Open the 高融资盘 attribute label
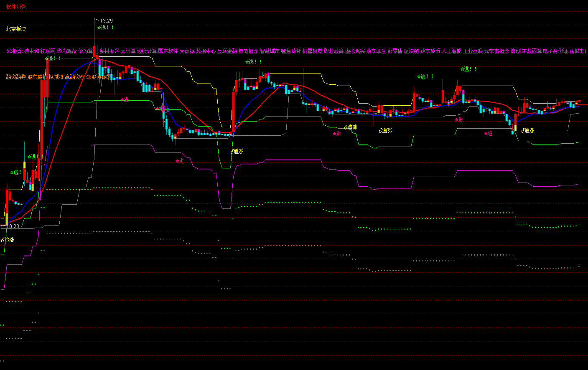This screenshot has width=588, height=370. click(x=75, y=77)
